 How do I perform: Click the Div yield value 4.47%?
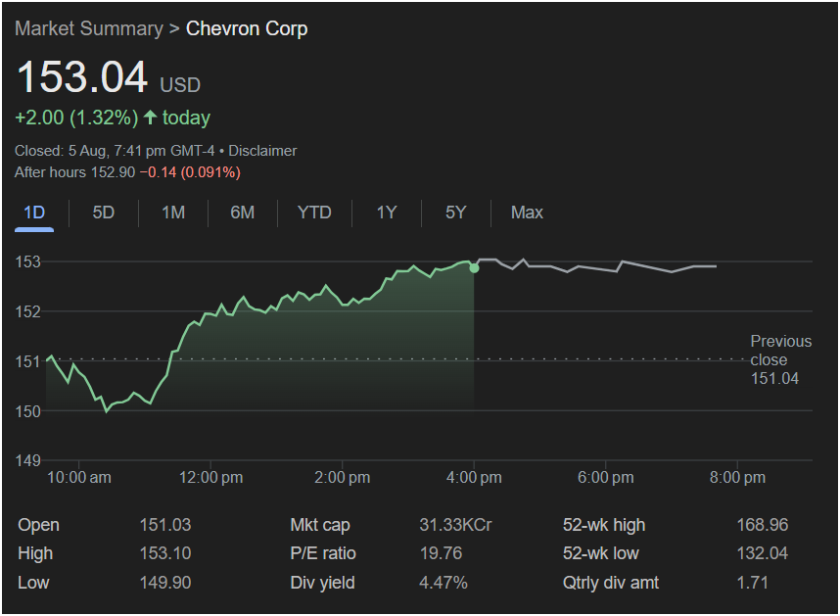[x=443, y=583]
